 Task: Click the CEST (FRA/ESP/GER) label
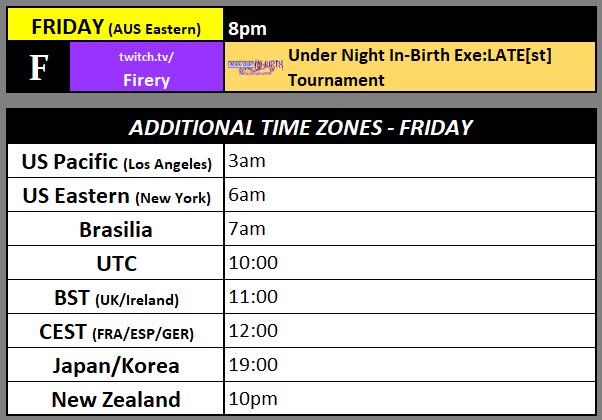[x=117, y=331]
